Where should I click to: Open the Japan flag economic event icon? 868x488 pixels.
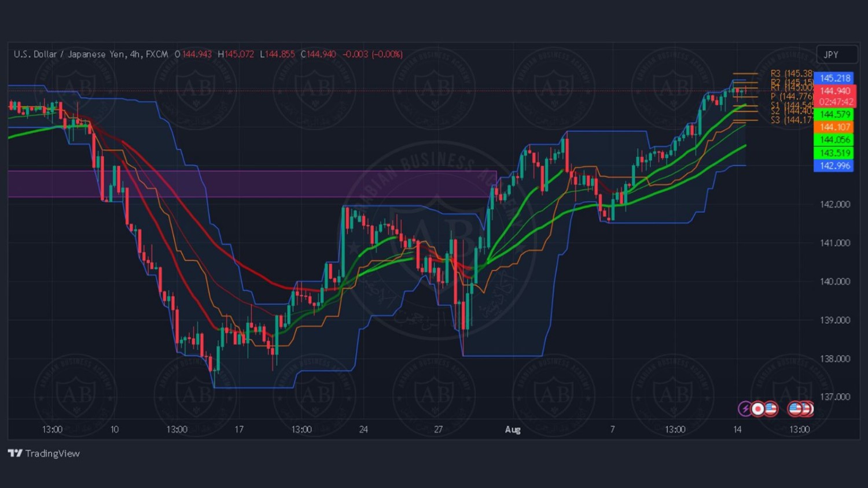tap(757, 409)
